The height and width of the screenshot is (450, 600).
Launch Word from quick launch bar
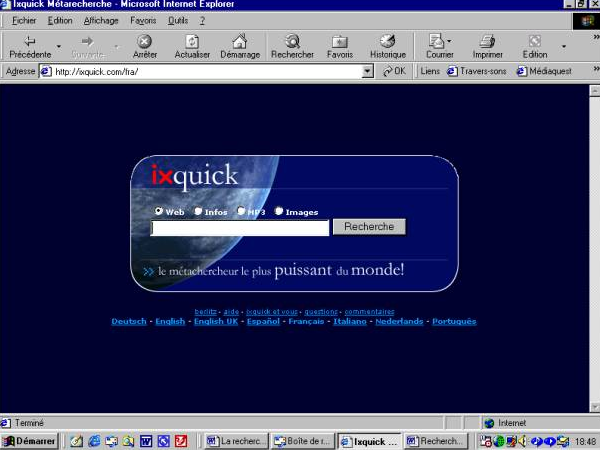146,441
